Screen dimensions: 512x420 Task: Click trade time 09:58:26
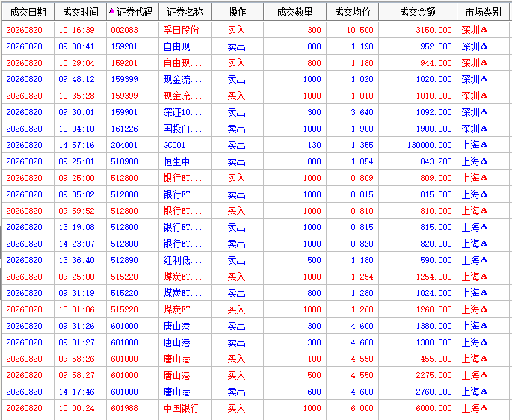click(76, 359)
